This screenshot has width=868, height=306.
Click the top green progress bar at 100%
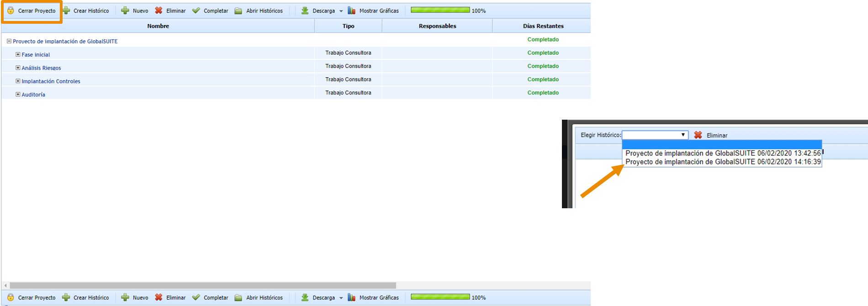pos(440,10)
